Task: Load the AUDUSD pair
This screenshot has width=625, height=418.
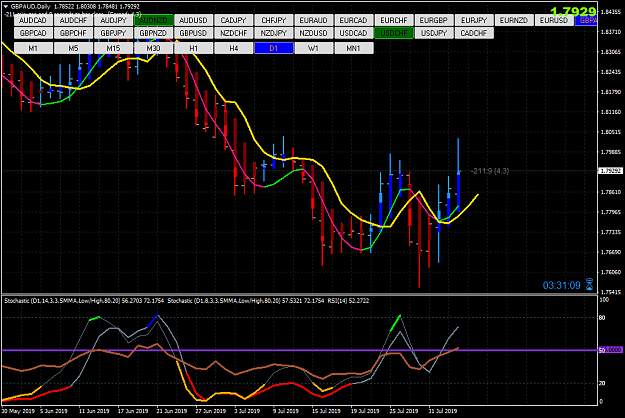Action: [193, 20]
